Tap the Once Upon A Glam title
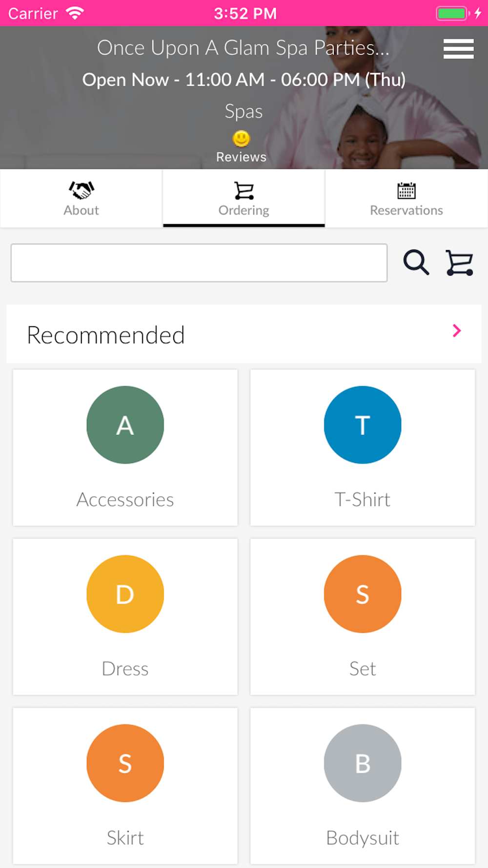Screen dimensions: 488x868 coord(243,48)
